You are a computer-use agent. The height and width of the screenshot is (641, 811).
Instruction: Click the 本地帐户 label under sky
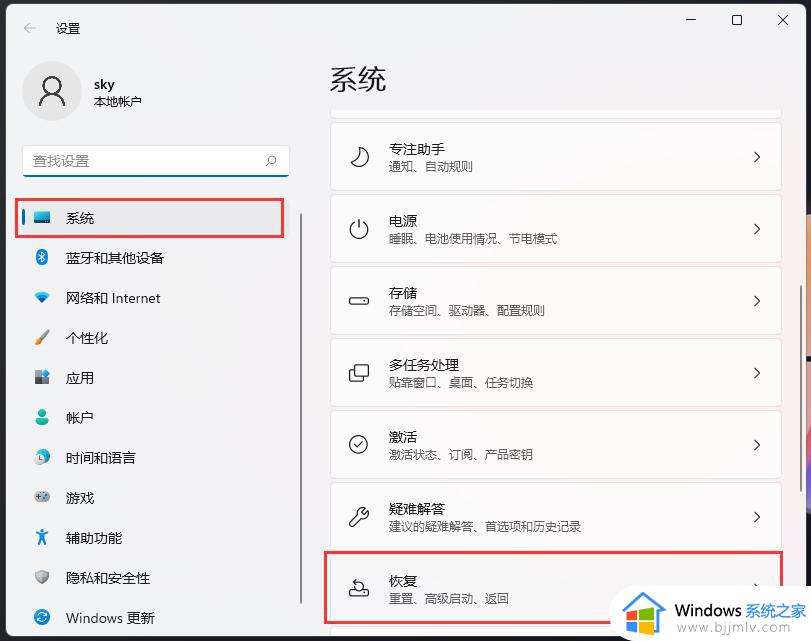pyautogui.click(x=117, y=101)
